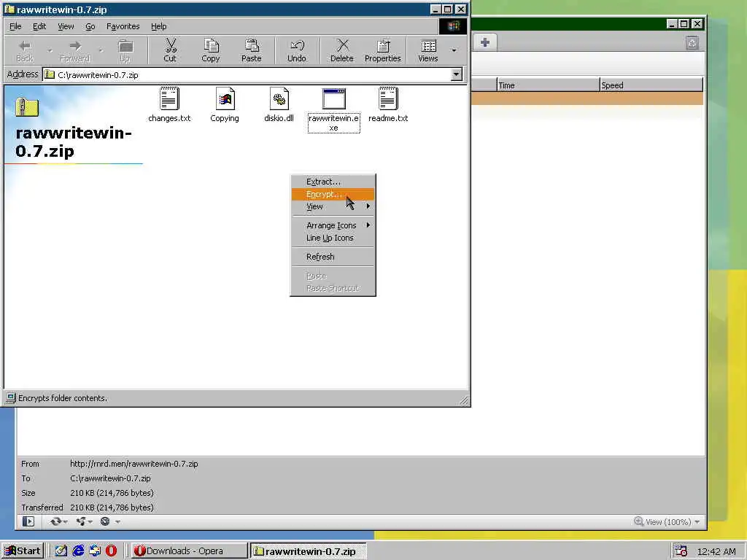Click the From URL text in Opera's details
Screen dimensions: 747x560
pos(134,463)
